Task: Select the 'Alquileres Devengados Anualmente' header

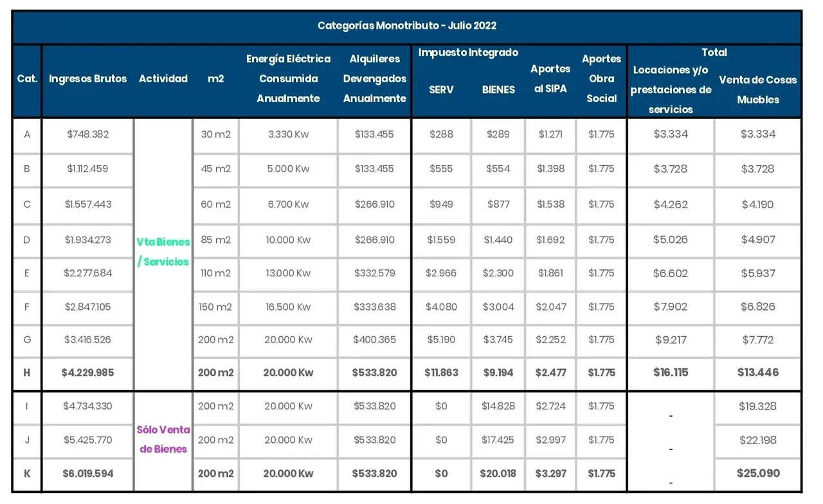Action: [374, 78]
